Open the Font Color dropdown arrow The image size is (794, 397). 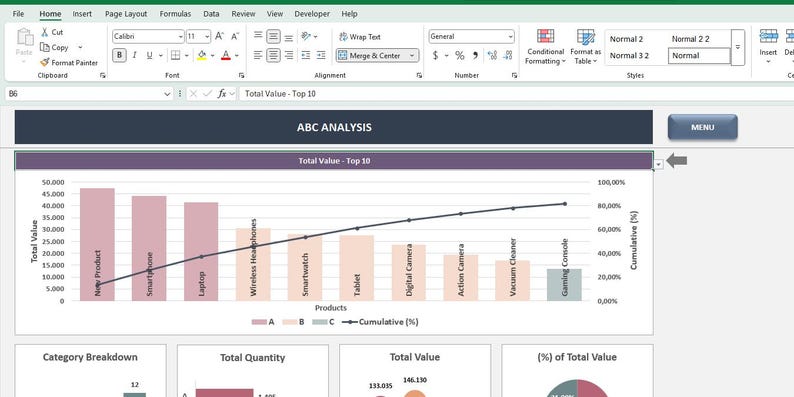tap(236, 55)
